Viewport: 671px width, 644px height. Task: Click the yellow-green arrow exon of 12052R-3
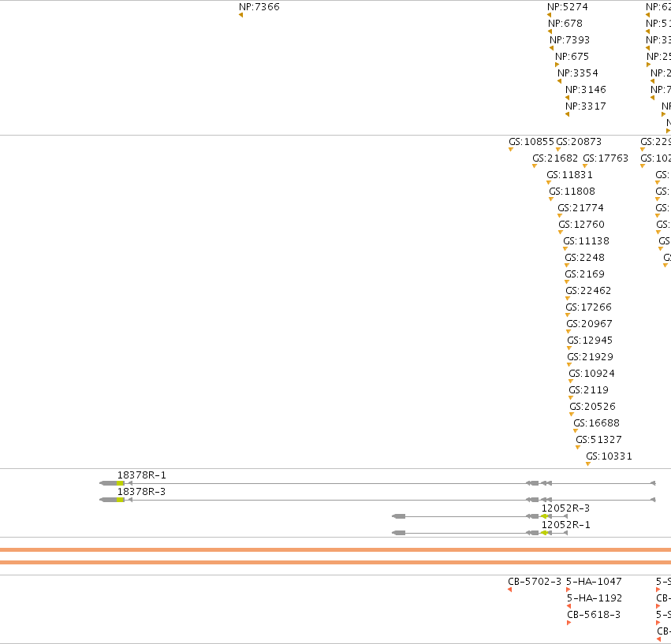(x=544, y=516)
